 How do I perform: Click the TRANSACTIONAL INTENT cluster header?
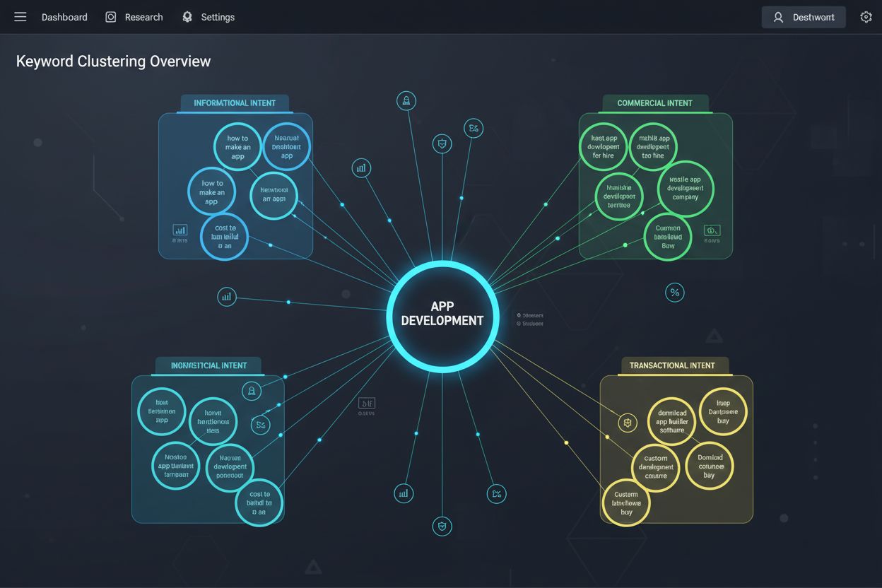(672, 365)
